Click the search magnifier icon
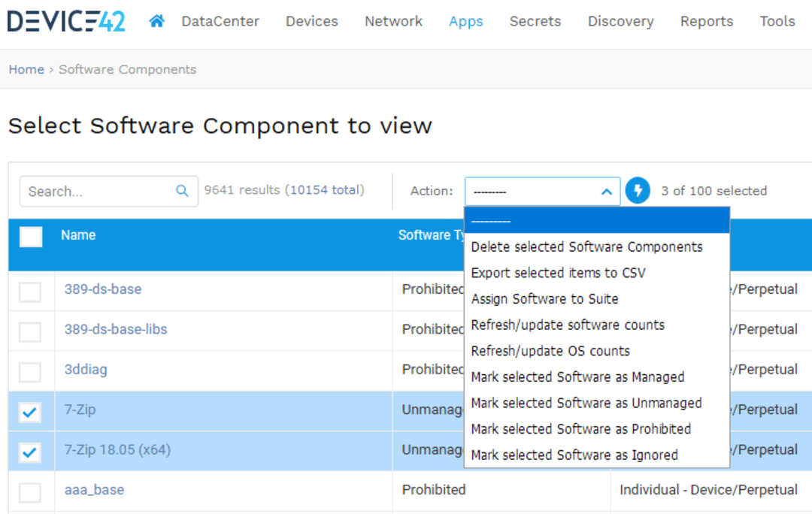The width and height of the screenshot is (812, 514). click(182, 191)
